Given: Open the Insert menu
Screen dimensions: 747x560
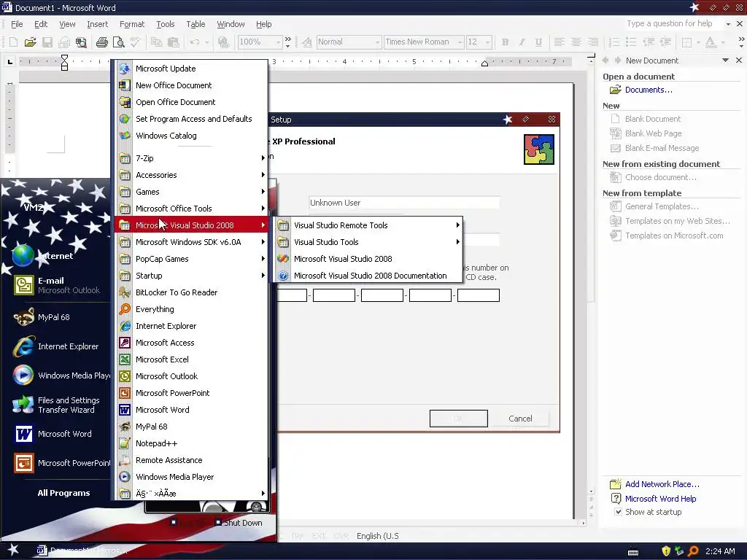Looking at the screenshot, I should pos(97,24).
